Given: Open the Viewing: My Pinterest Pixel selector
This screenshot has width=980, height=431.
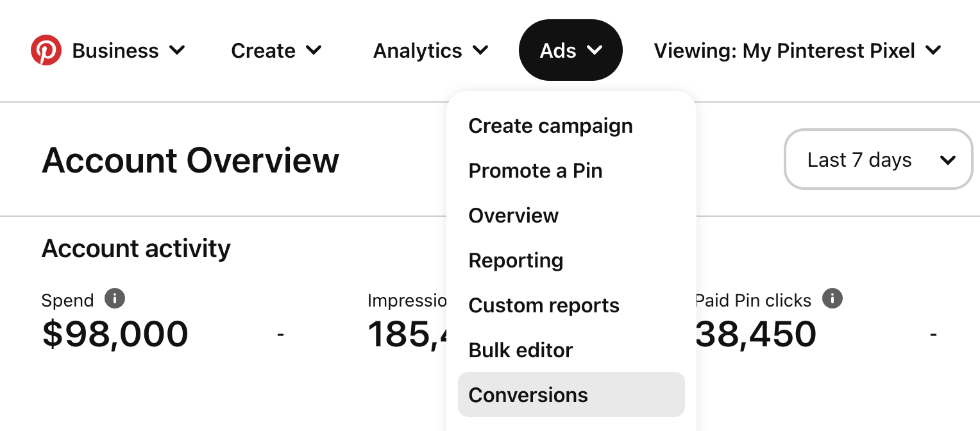Looking at the screenshot, I should pos(797,51).
